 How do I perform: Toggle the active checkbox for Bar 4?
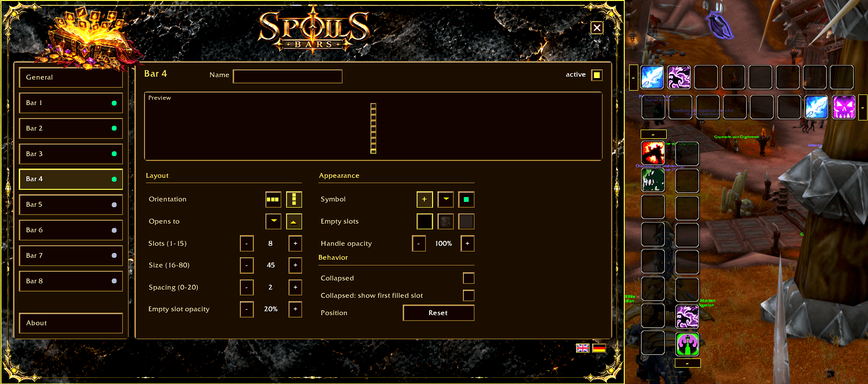coord(597,75)
